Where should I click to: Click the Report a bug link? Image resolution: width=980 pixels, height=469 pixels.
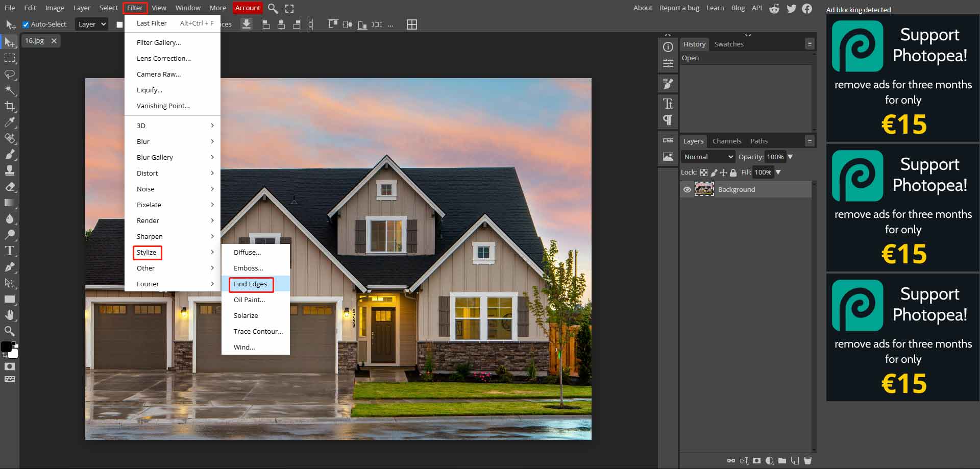click(679, 8)
